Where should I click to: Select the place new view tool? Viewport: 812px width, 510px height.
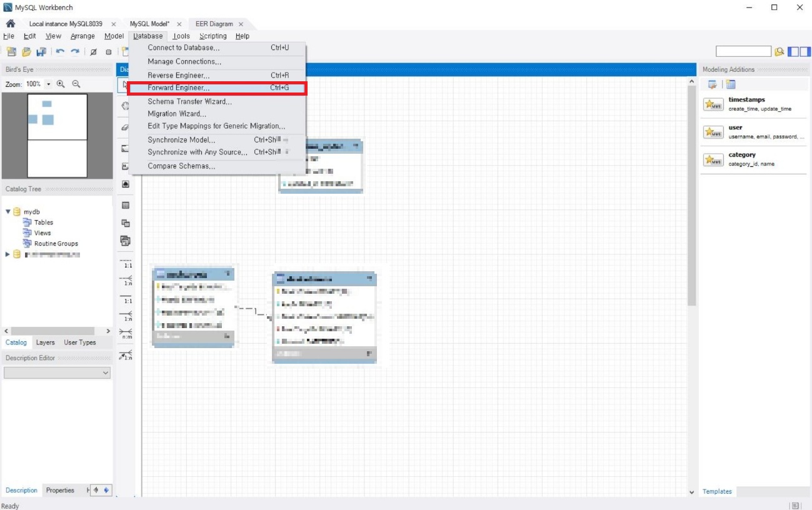(125, 223)
